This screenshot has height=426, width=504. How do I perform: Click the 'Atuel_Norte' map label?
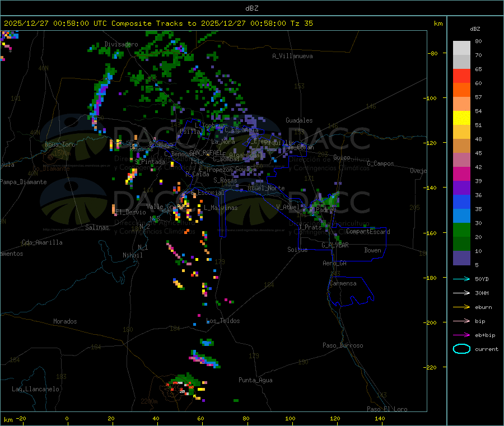(266, 188)
